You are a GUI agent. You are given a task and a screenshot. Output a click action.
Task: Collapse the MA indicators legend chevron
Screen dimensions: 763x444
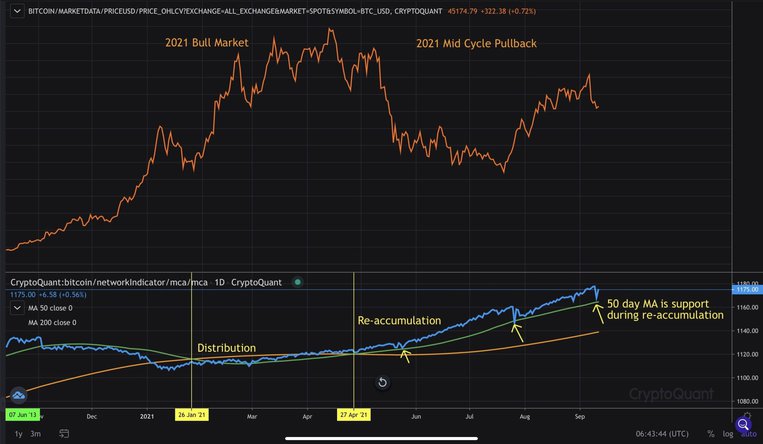pyautogui.click(x=17, y=308)
